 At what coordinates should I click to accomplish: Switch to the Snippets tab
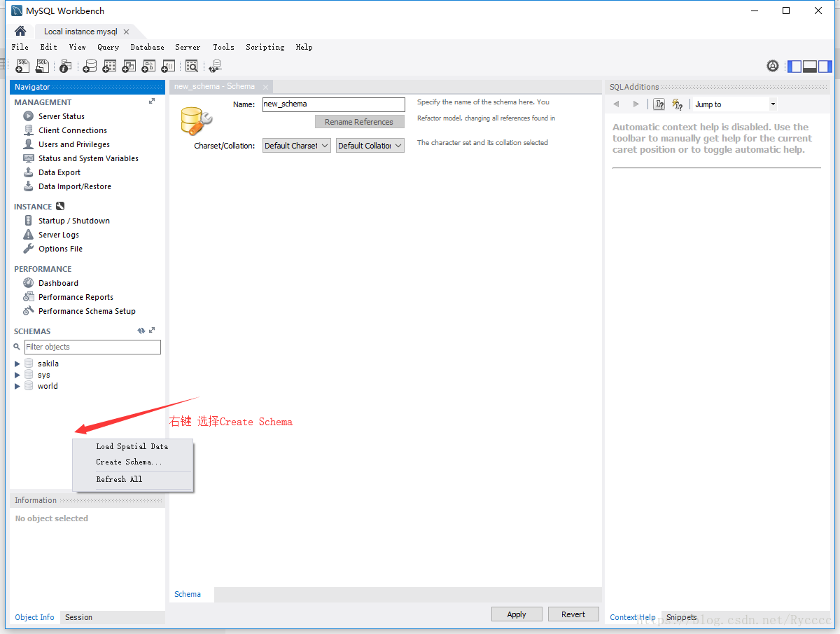point(682,617)
